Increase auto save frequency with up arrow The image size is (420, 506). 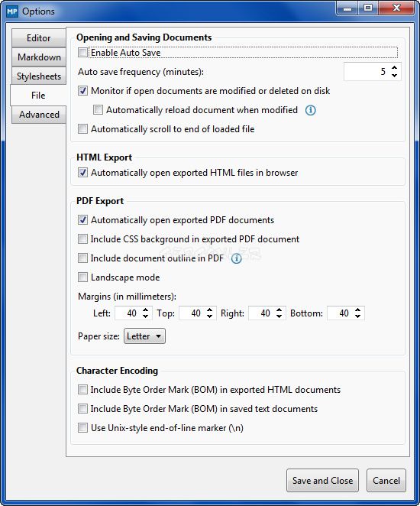[395, 68]
